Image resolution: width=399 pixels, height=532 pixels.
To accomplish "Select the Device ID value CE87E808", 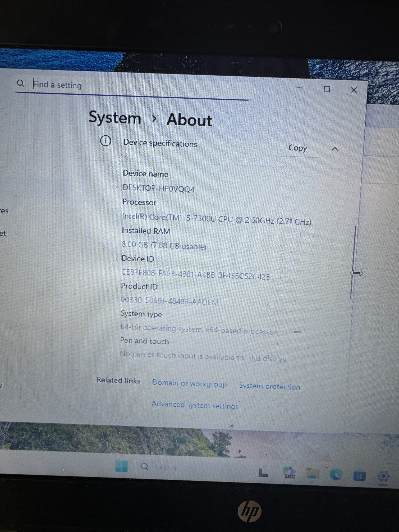I will point(196,275).
